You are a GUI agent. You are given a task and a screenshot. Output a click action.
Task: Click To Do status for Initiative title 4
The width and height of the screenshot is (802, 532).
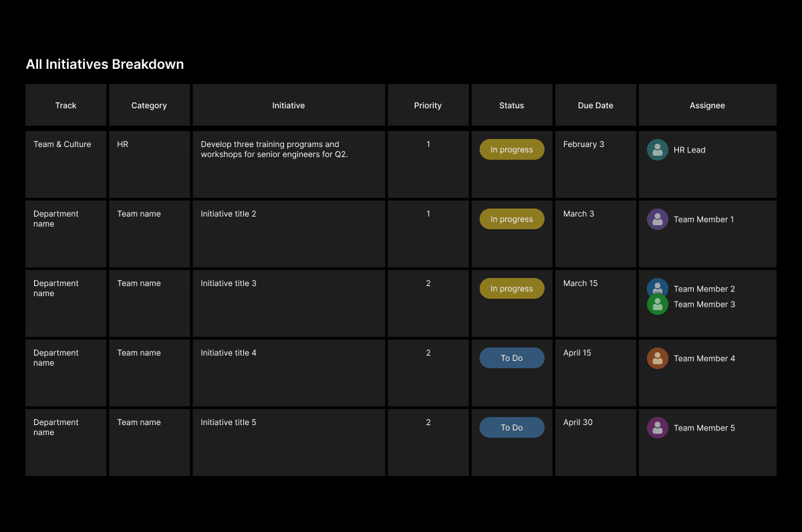(512, 358)
